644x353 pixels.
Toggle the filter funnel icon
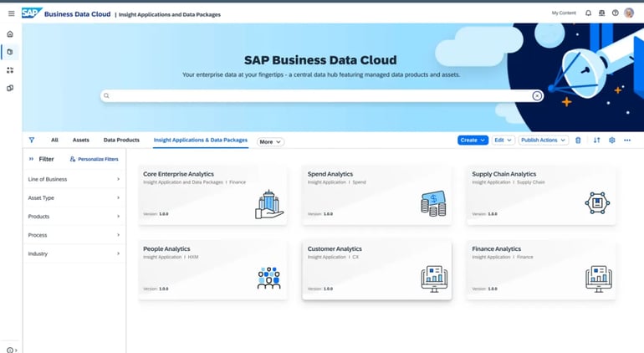(x=32, y=141)
